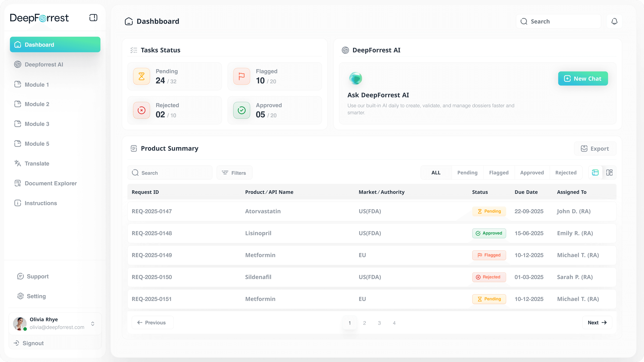The height and width of the screenshot is (362, 644).
Task: Click the Pending hourglass status icon
Action: pyautogui.click(x=141, y=76)
